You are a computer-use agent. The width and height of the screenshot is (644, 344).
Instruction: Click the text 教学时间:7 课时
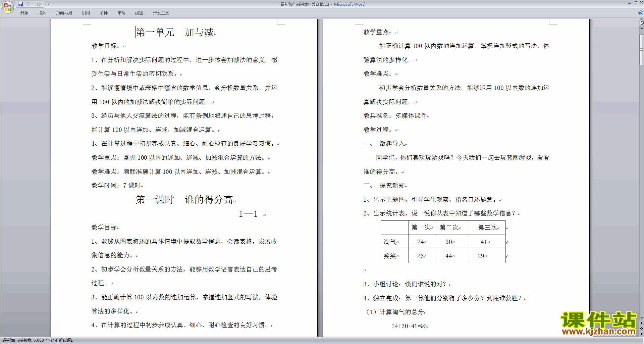(116, 186)
